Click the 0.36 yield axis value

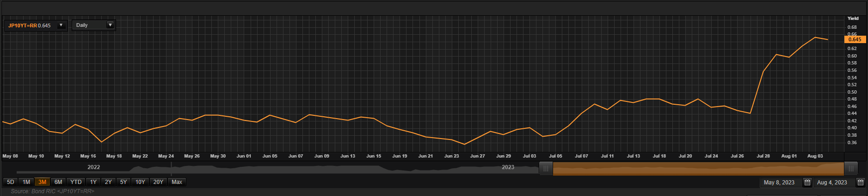(x=852, y=143)
